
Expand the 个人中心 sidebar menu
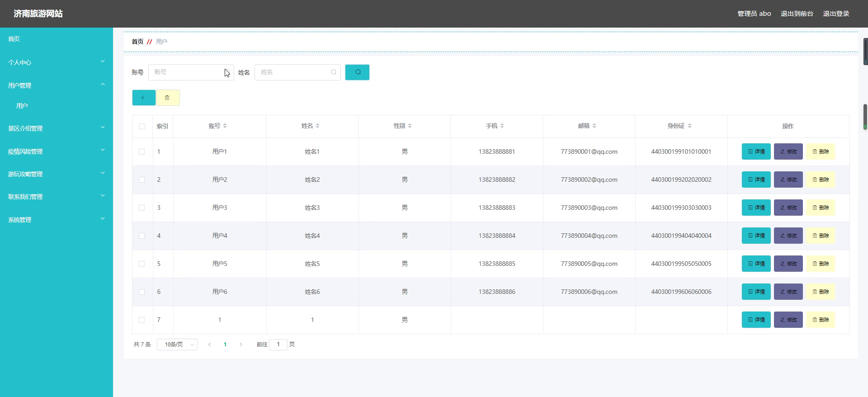pos(57,62)
